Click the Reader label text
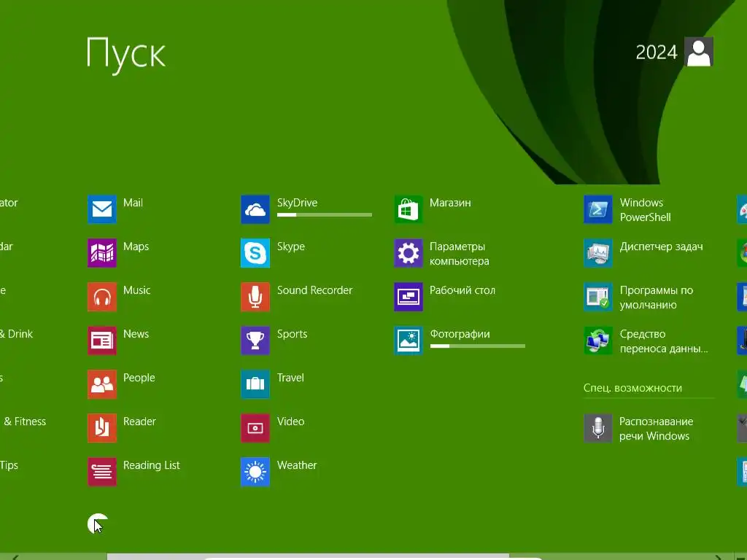Screen dimensions: 747x560 click(139, 421)
